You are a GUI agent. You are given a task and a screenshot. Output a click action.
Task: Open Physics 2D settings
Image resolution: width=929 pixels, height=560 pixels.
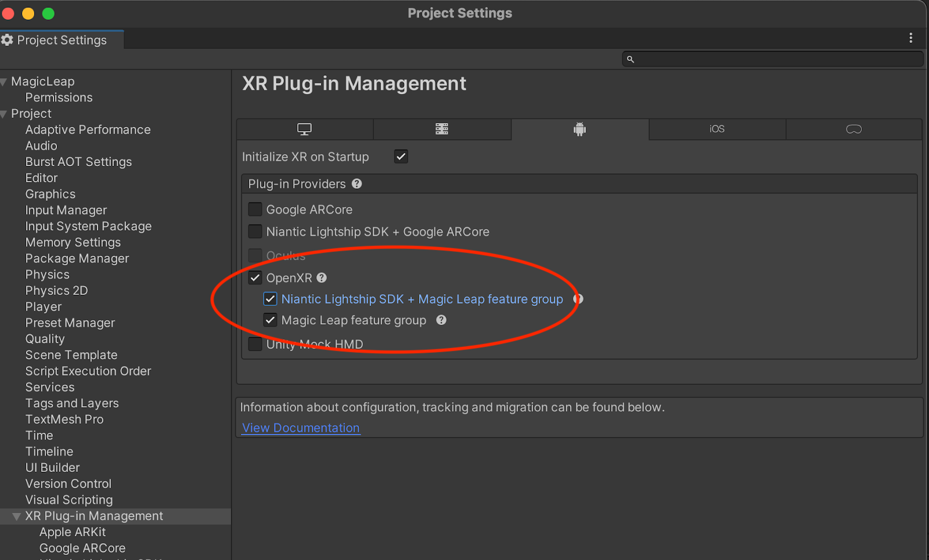pos(56,291)
